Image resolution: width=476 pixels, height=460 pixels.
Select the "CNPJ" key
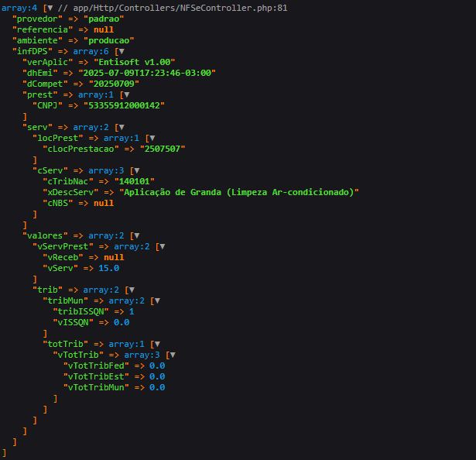[48, 106]
